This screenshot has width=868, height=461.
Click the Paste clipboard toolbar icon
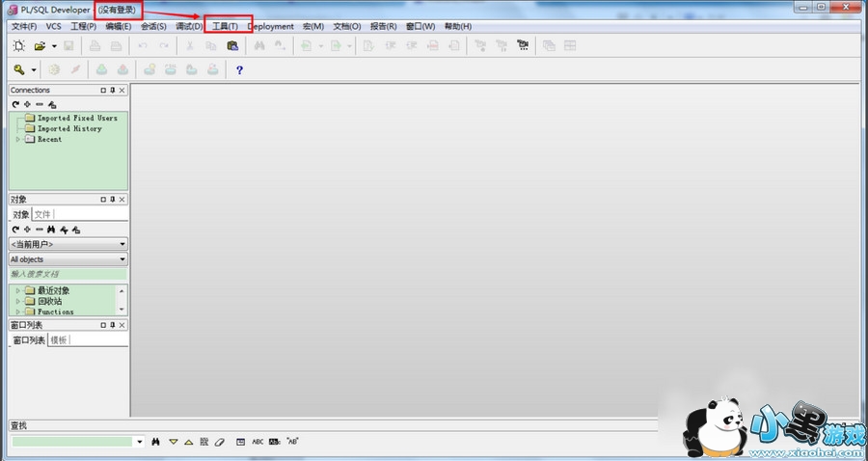232,46
